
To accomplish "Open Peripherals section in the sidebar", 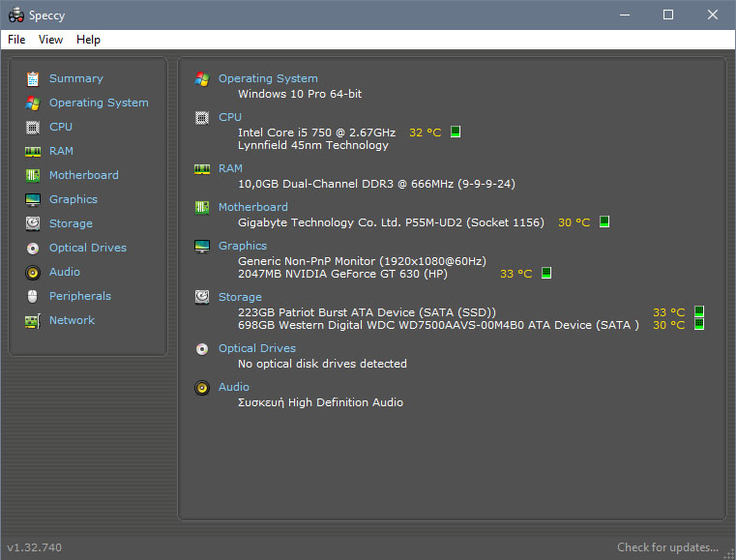I will tap(80, 296).
